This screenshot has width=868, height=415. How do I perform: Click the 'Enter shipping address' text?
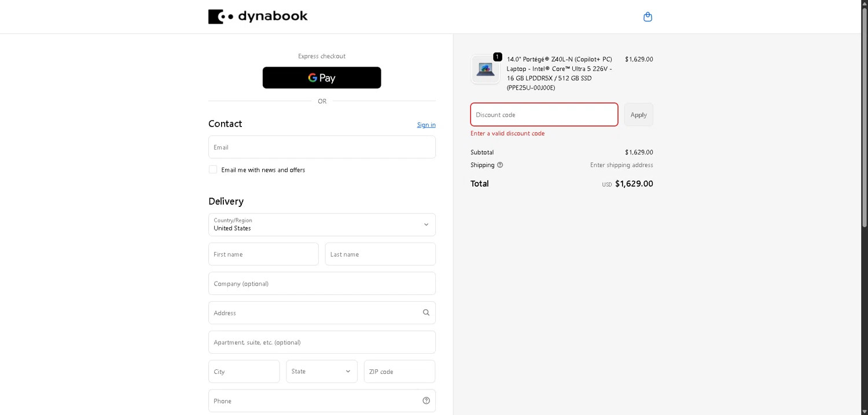point(621,165)
